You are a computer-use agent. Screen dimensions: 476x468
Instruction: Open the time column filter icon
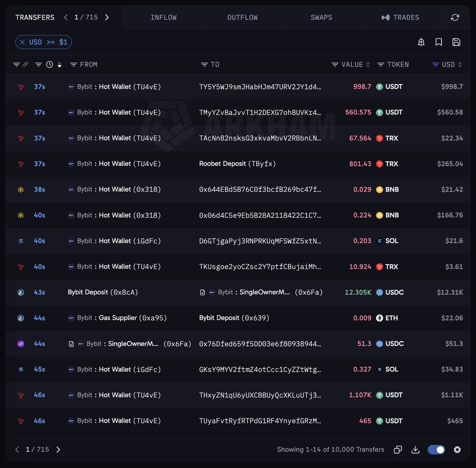pos(38,65)
